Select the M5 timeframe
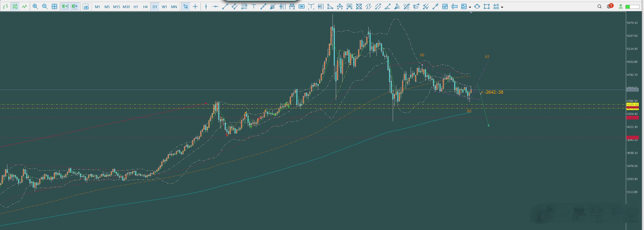 pyautogui.click(x=107, y=7)
